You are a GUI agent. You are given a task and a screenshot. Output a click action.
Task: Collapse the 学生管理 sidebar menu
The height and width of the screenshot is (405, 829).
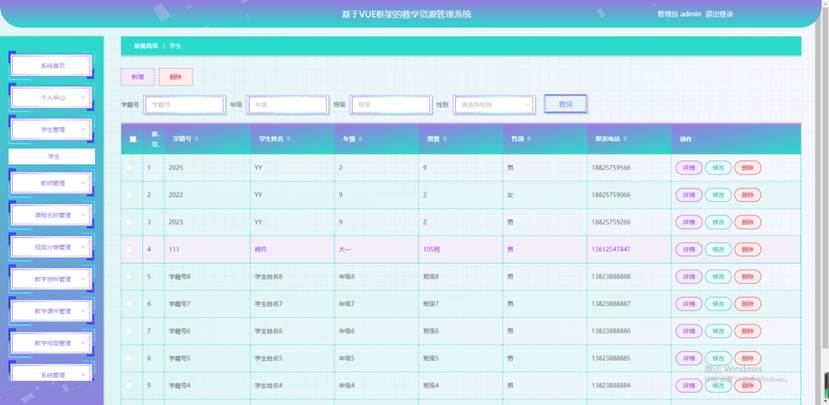coord(52,130)
